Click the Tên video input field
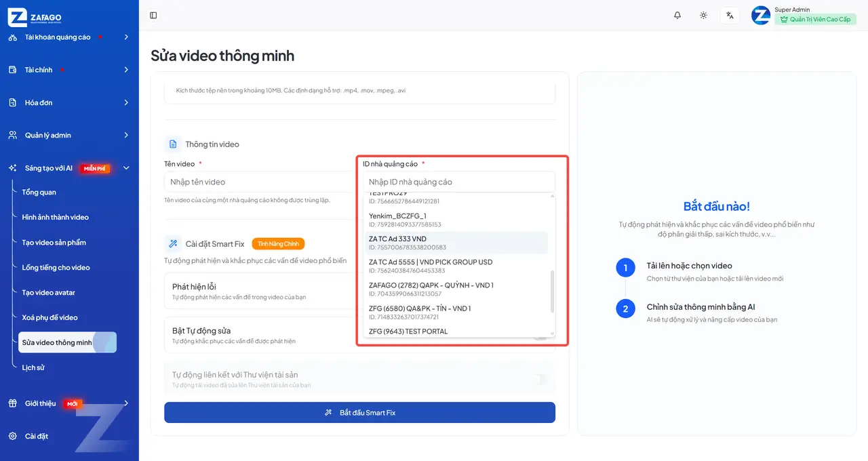Screen dimensions: 868x461 [260, 182]
